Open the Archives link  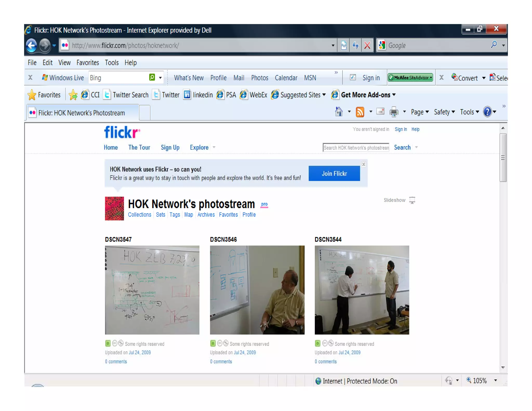coord(206,215)
